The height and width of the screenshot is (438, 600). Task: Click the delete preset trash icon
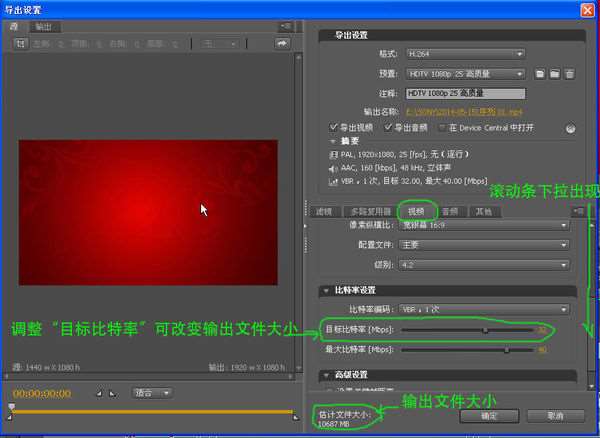pos(570,74)
